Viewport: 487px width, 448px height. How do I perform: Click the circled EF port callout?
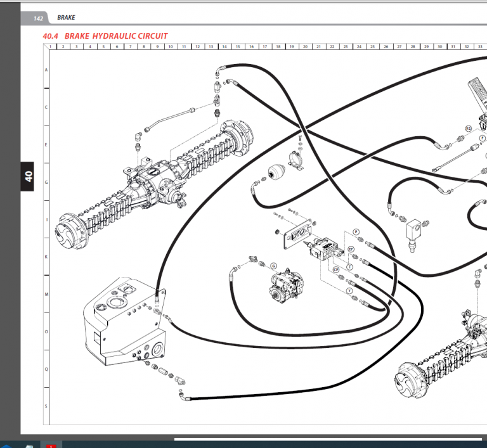click(351, 249)
